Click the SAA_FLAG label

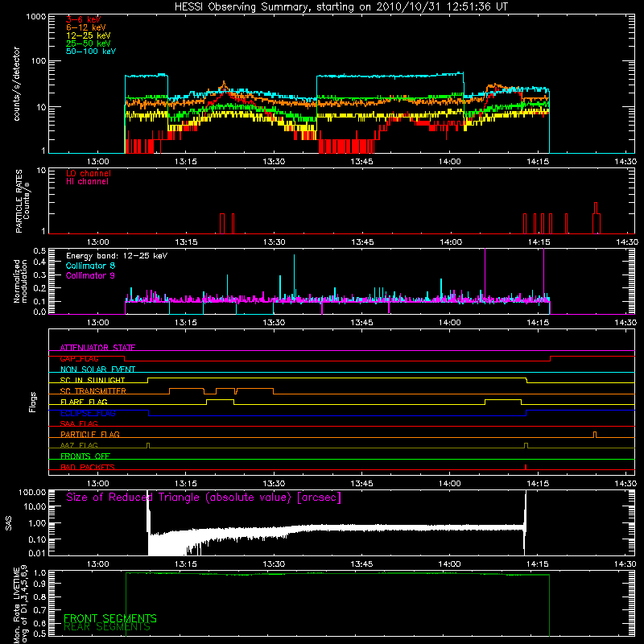(x=79, y=423)
